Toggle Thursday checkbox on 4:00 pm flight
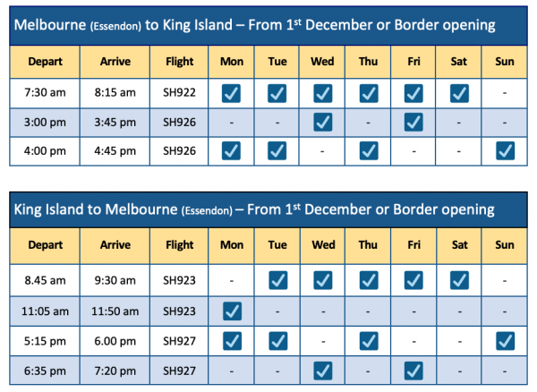 click(368, 149)
